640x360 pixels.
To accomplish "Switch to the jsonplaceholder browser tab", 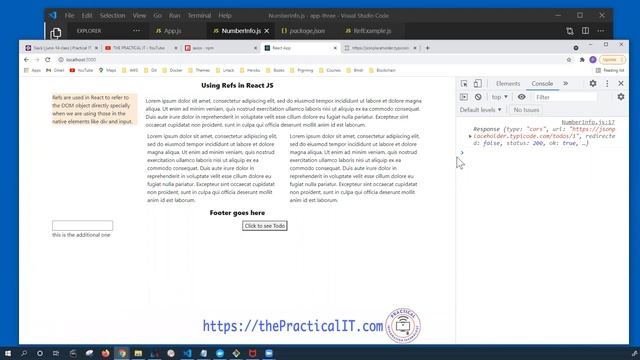I will pos(380,48).
